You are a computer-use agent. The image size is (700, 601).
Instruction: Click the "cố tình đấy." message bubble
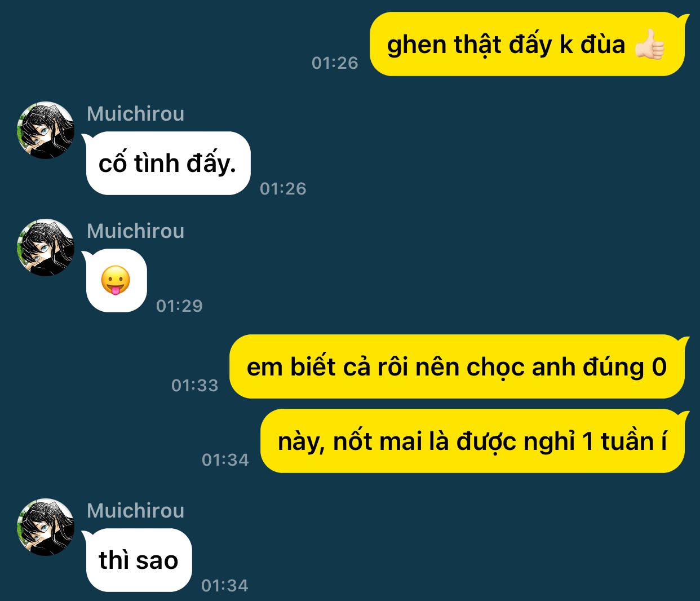167,163
